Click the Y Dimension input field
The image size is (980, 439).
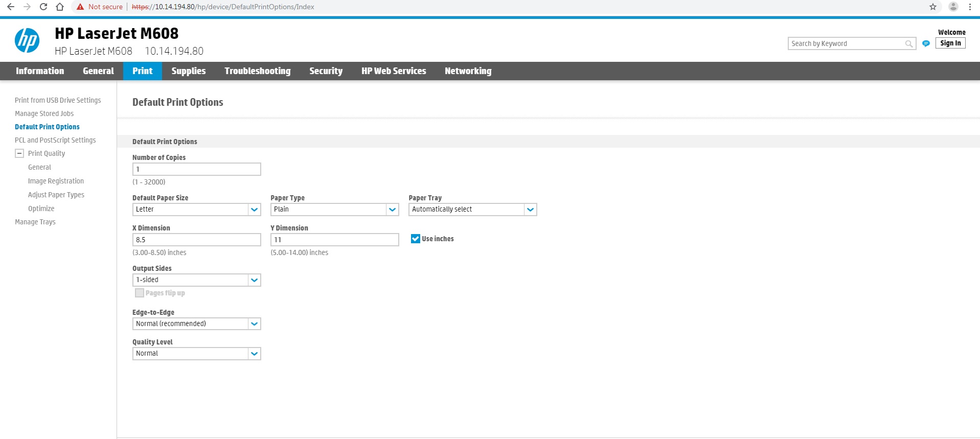pos(335,240)
